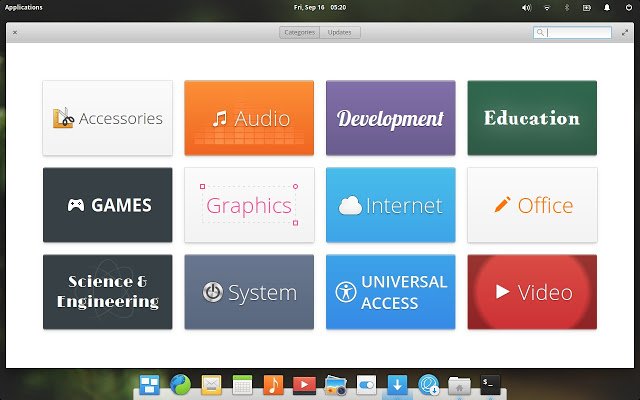The height and width of the screenshot is (400, 640).
Task: Open the Graphics category tile
Action: click(249, 205)
